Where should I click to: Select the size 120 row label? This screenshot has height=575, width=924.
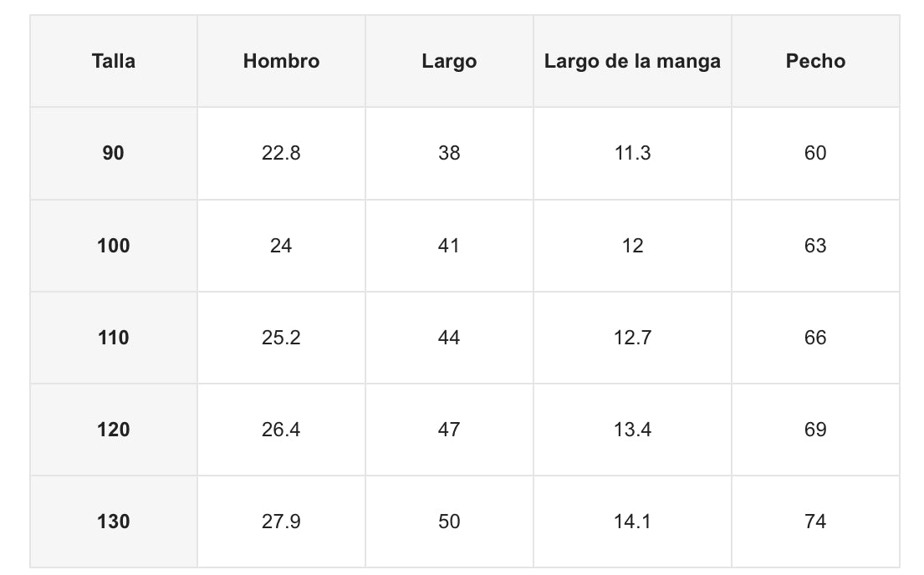tap(114, 430)
